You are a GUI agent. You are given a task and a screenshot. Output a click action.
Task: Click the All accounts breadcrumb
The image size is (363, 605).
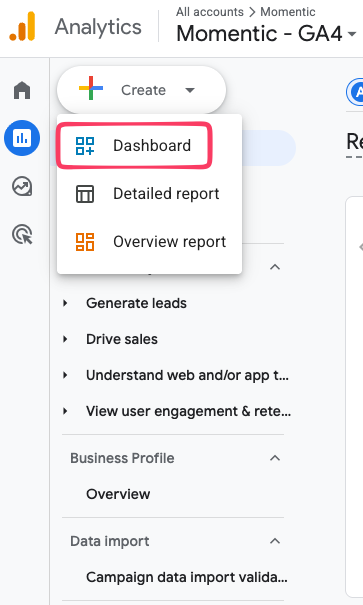(x=210, y=12)
